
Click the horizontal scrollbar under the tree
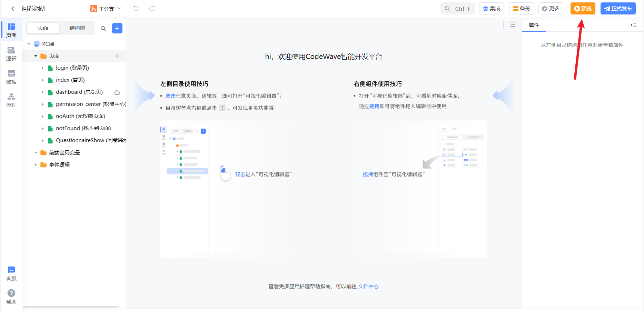(71, 306)
